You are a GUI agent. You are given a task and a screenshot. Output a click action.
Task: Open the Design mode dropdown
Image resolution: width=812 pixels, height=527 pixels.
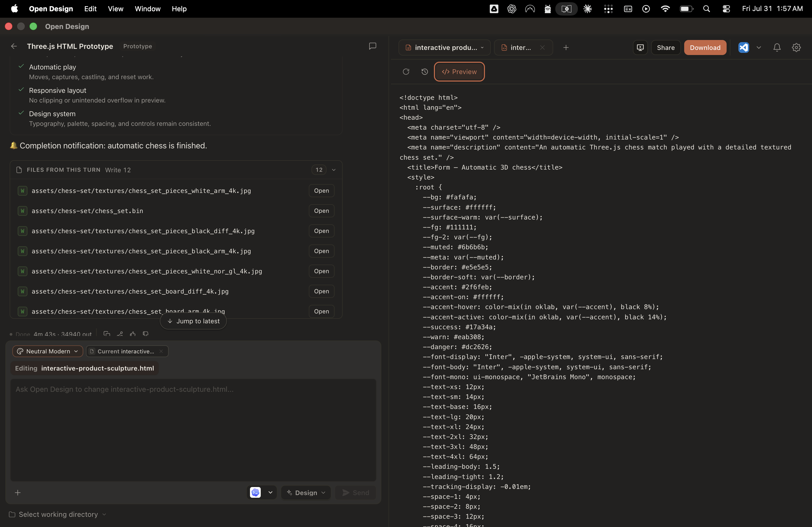[x=306, y=493]
